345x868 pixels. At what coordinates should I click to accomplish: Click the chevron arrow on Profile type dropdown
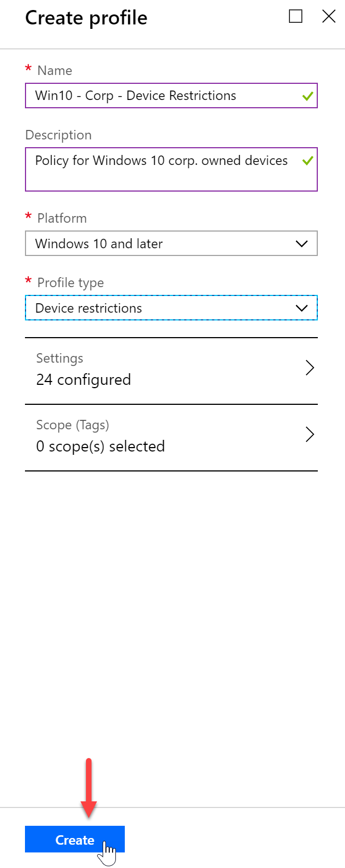coord(302,308)
